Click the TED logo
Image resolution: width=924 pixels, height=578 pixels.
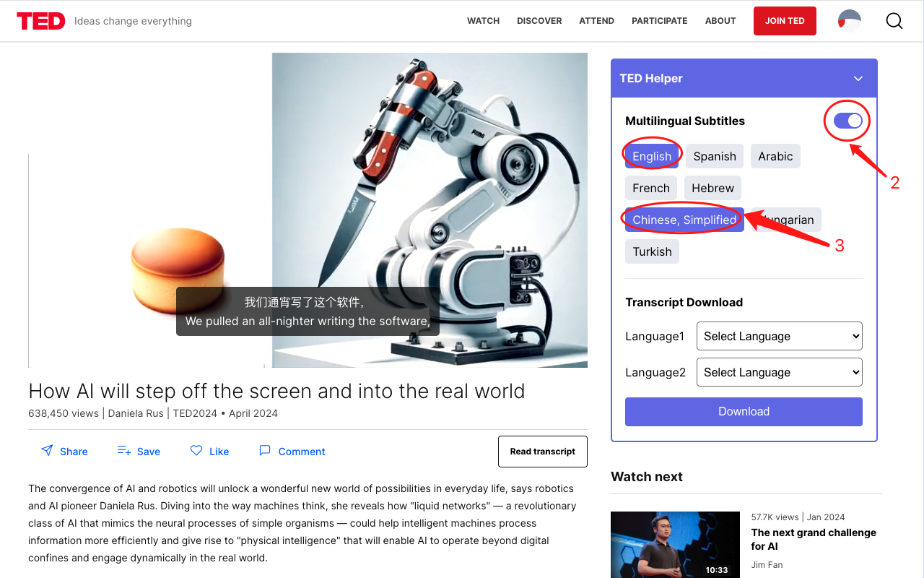(41, 21)
